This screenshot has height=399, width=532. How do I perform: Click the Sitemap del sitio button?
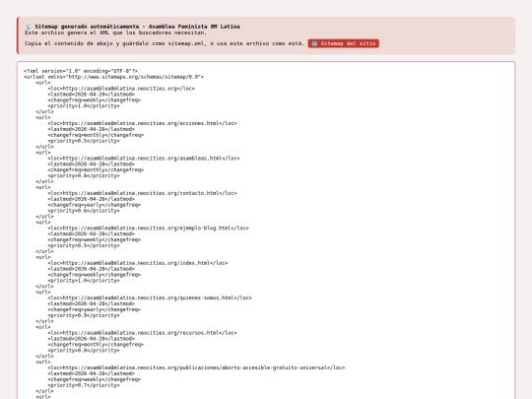[344, 43]
